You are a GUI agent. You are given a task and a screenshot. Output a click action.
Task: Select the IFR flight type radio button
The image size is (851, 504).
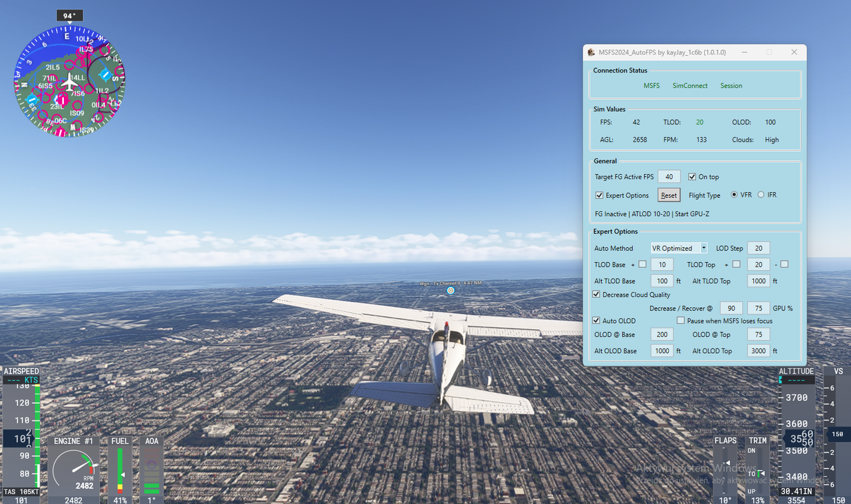coord(760,194)
